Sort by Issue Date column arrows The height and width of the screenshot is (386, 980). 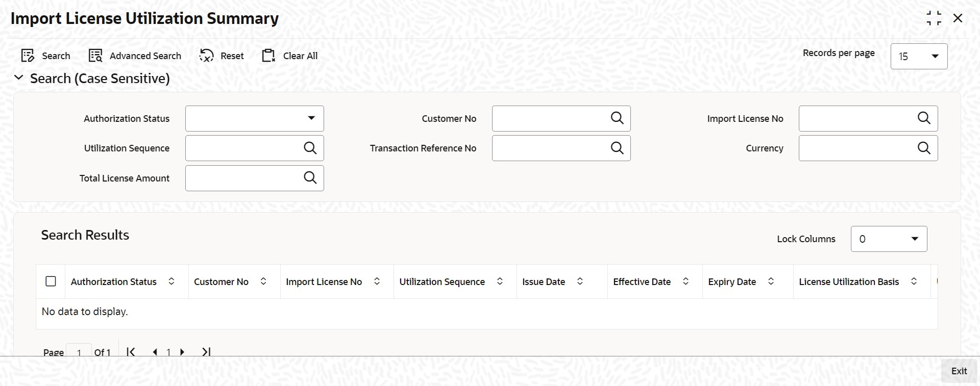coord(580,281)
